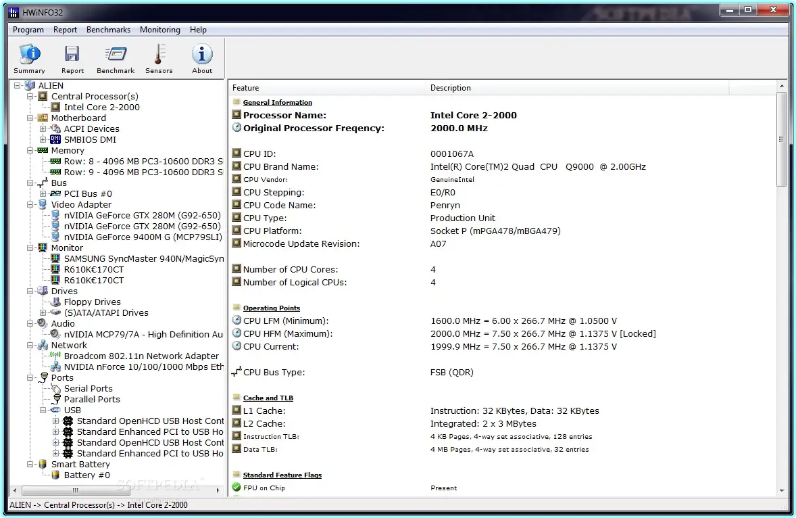Select the CPU Brand Name row
Screen dimensions: 796x518
pos(503,167)
